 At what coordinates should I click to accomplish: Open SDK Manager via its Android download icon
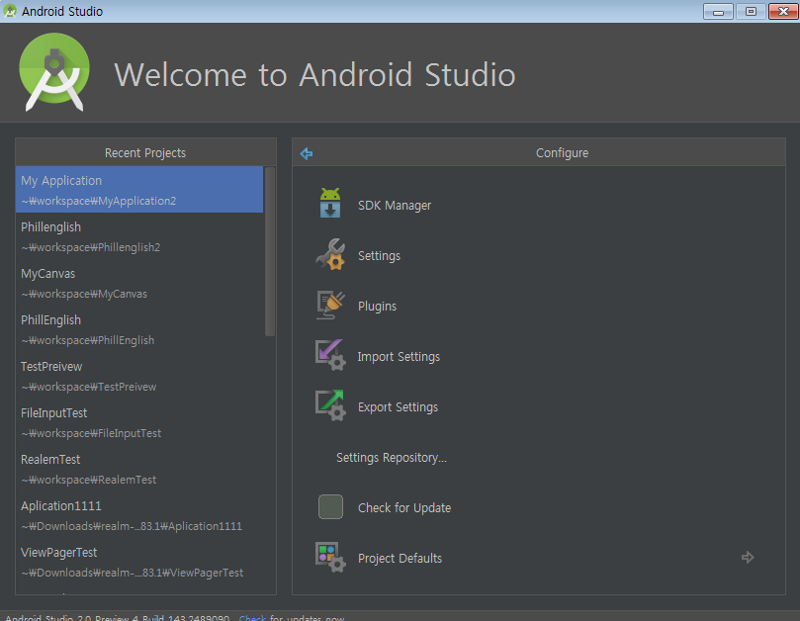coord(330,203)
